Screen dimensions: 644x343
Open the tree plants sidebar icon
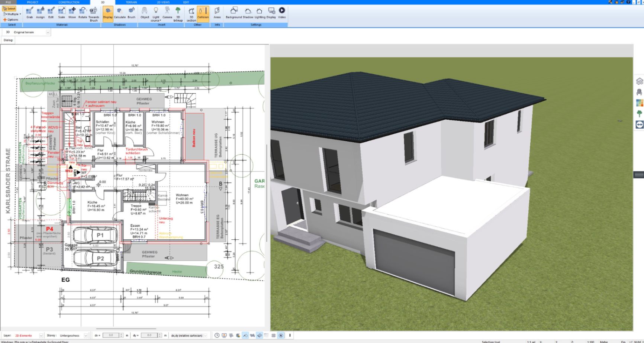[640, 113]
